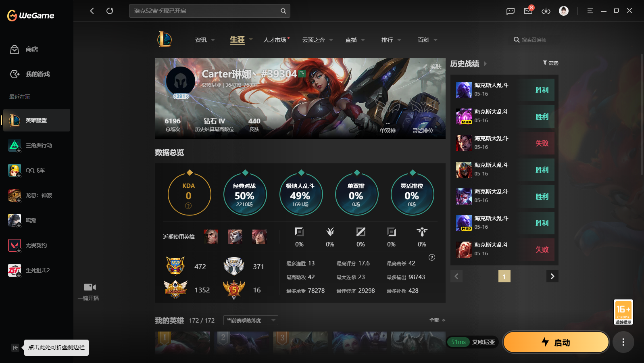The height and width of the screenshot is (363, 644).
Task: Click the second recently used hero portrait
Action: pyautogui.click(x=235, y=237)
